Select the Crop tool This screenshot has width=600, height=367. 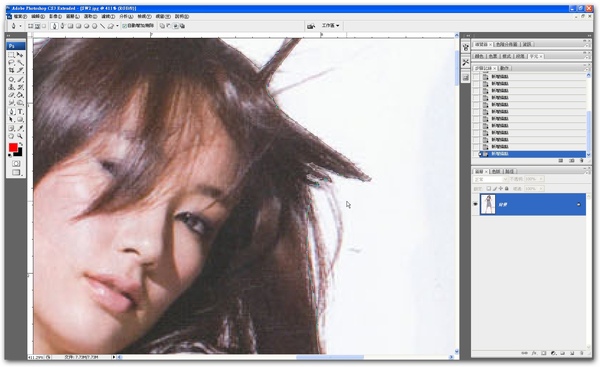[11, 70]
